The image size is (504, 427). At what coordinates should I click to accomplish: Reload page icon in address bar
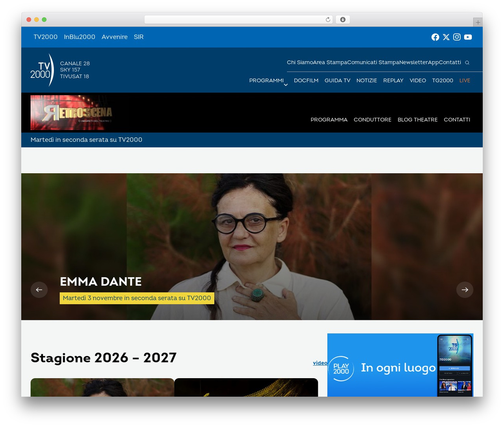pyautogui.click(x=328, y=20)
